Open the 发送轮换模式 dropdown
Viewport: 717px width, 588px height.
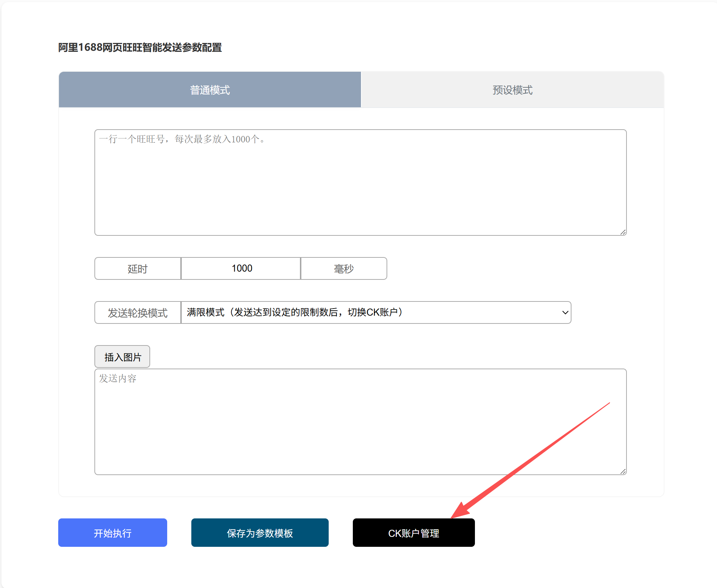click(x=376, y=312)
